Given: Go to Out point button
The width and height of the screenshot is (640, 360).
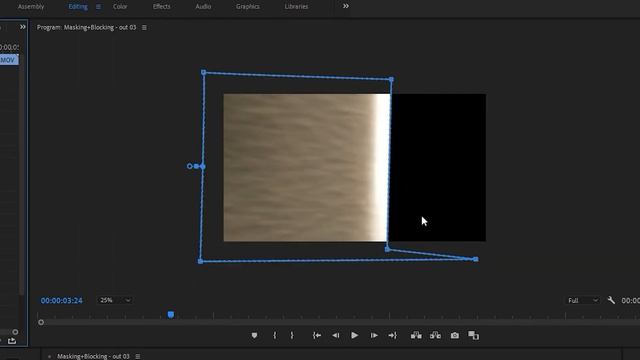Looking at the screenshot, I should 392,336.
